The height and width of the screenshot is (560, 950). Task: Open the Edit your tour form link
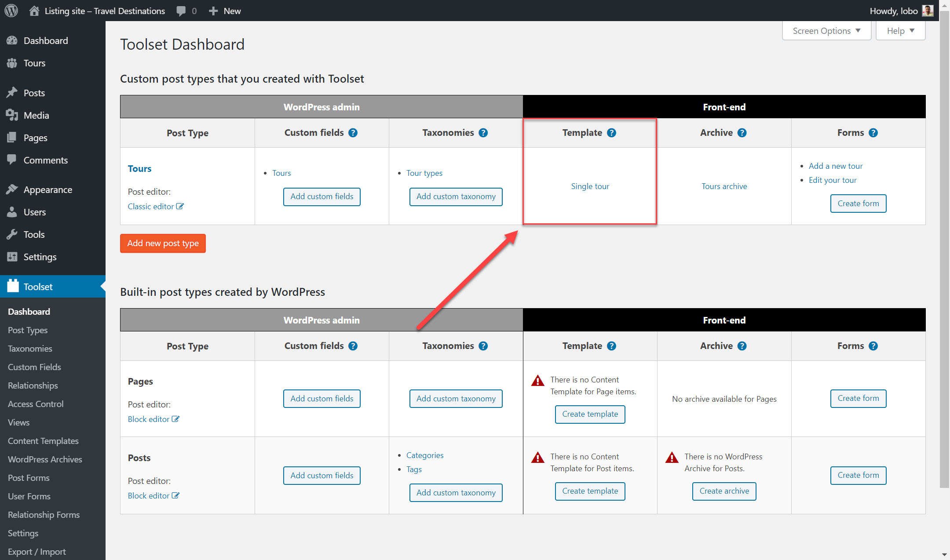[833, 180]
